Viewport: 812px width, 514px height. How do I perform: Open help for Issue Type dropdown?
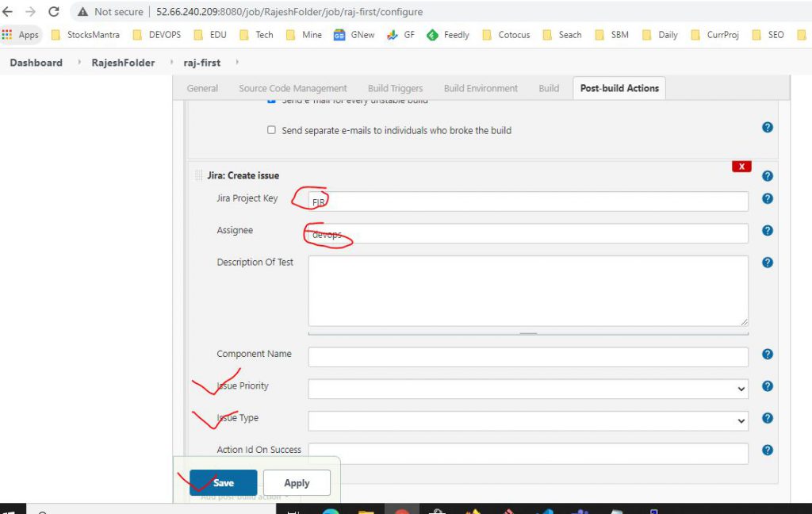(x=767, y=419)
